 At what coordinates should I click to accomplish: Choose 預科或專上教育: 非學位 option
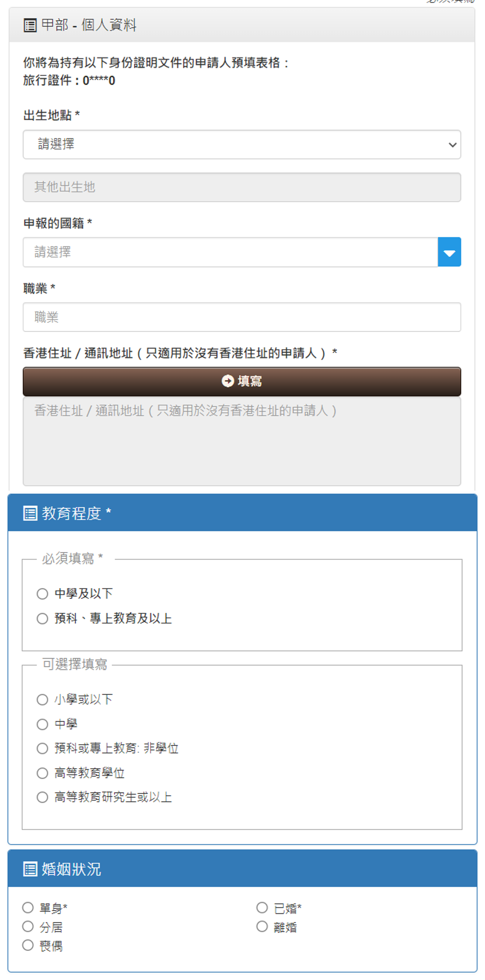coord(42,748)
